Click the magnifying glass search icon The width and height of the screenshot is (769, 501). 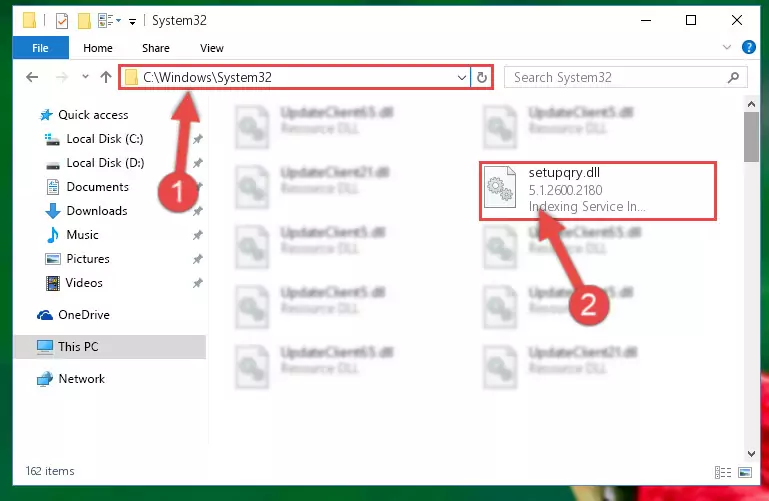(x=733, y=77)
